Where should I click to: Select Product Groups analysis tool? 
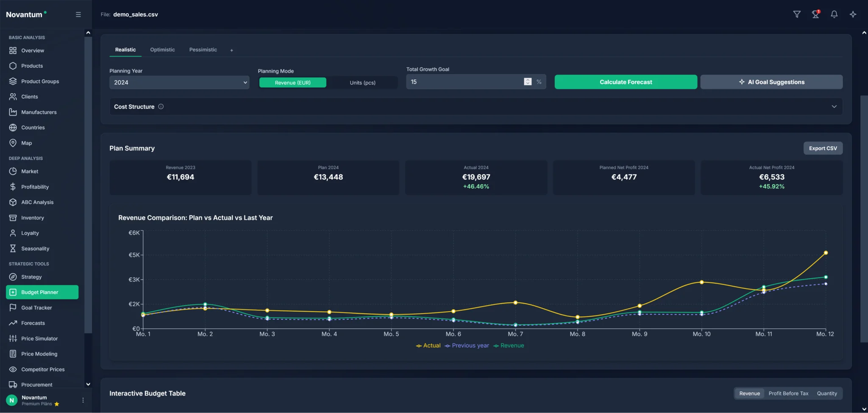[40, 81]
